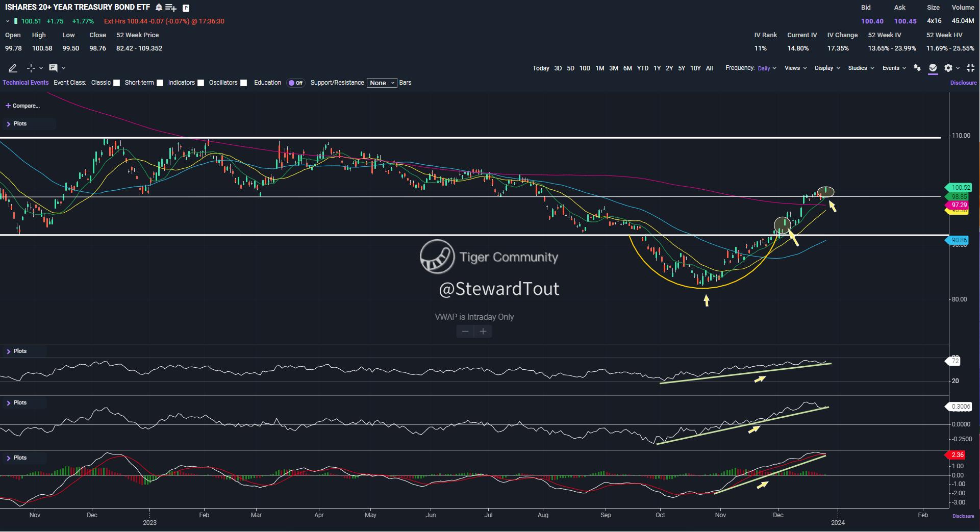Choose the 1M time range
This screenshot has height=532, width=980.
[600, 68]
